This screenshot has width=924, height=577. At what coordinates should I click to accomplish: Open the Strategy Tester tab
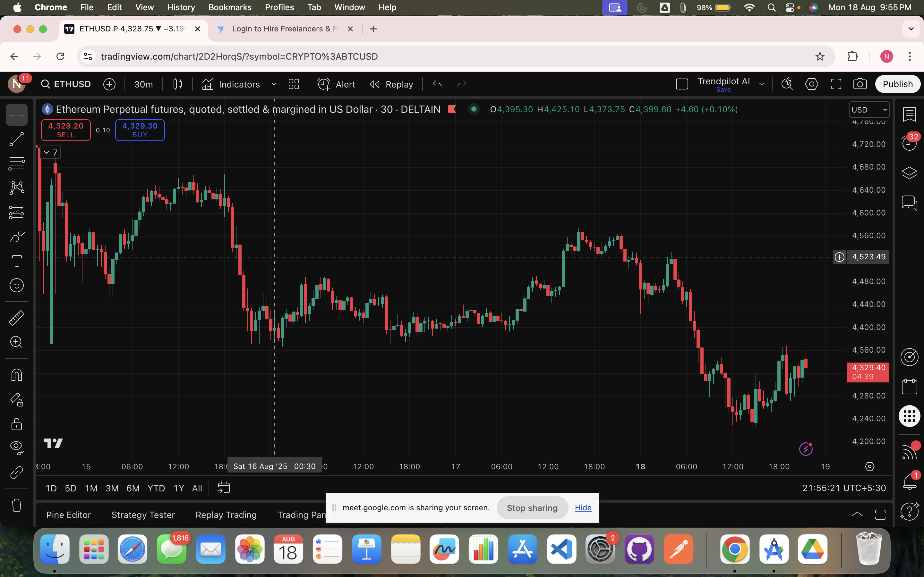pyautogui.click(x=143, y=515)
